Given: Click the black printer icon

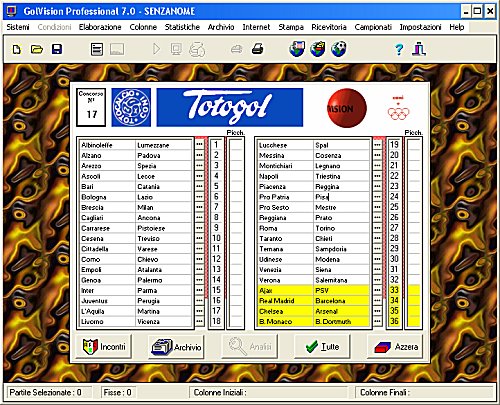Looking at the screenshot, I should click(x=257, y=49).
